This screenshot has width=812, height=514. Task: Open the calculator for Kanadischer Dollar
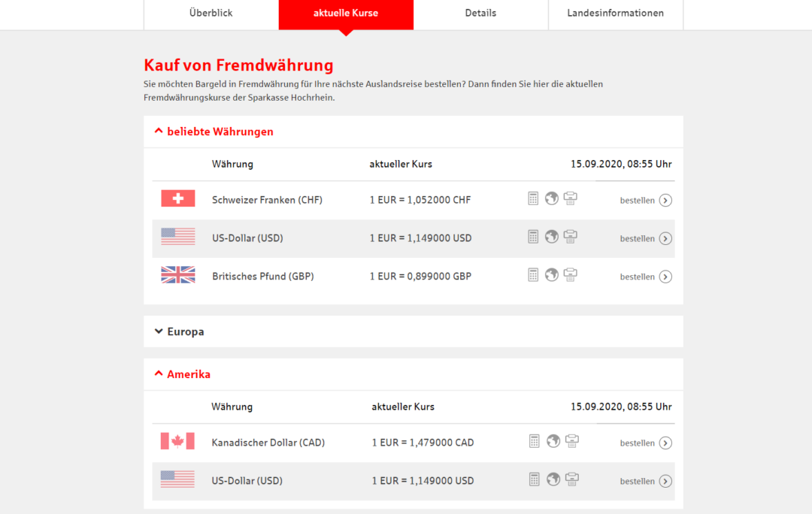point(533,441)
